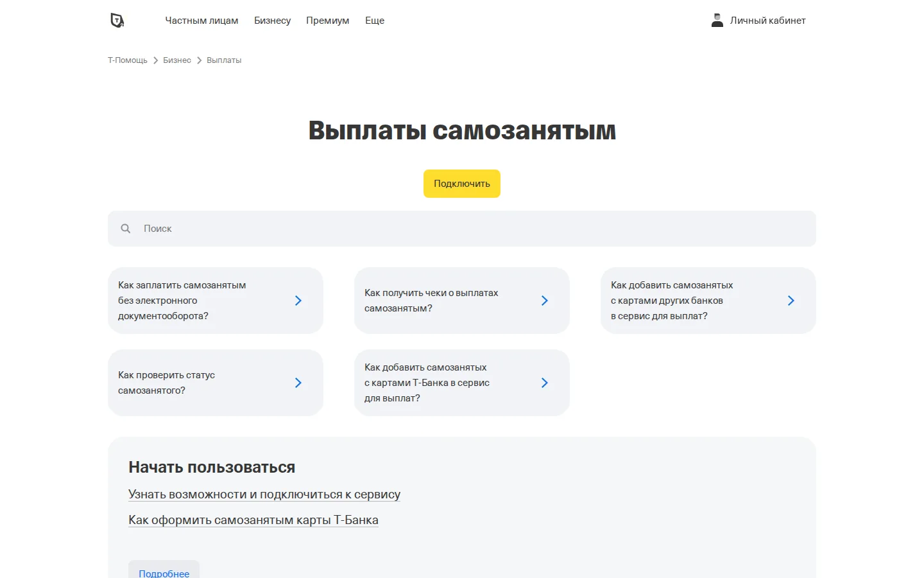The image size is (924, 578).
Task: Open the Бизнесу menu item
Action: [x=272, y=21]
